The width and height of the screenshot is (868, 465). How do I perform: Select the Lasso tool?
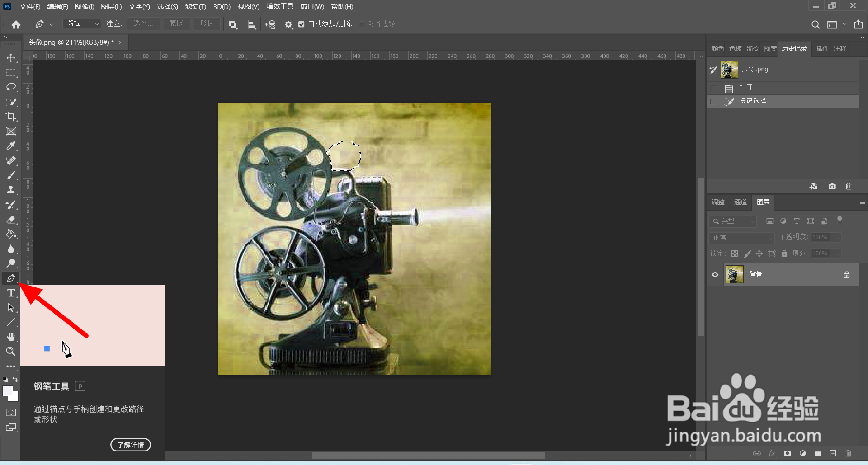click(x=11, y=87)
